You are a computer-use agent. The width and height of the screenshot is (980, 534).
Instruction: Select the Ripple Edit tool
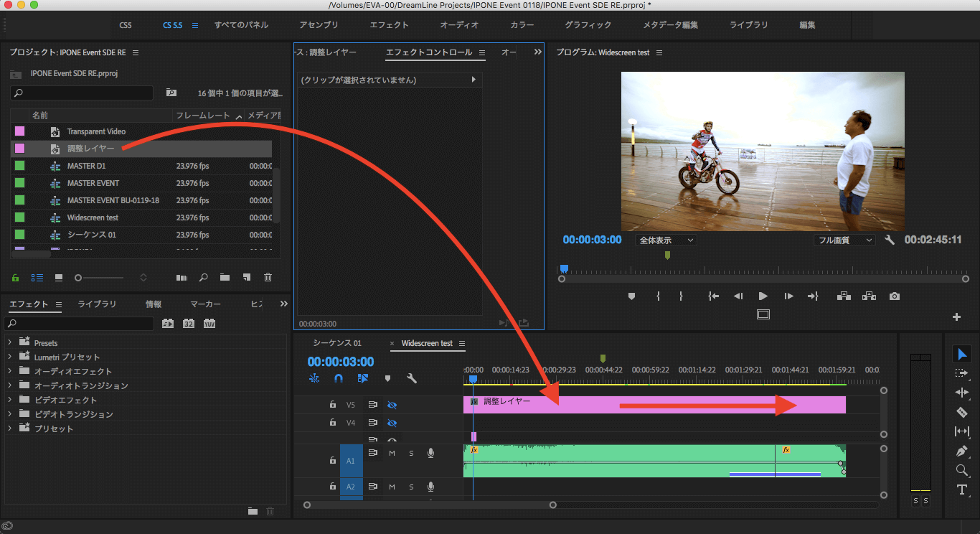tap(962, 393)
